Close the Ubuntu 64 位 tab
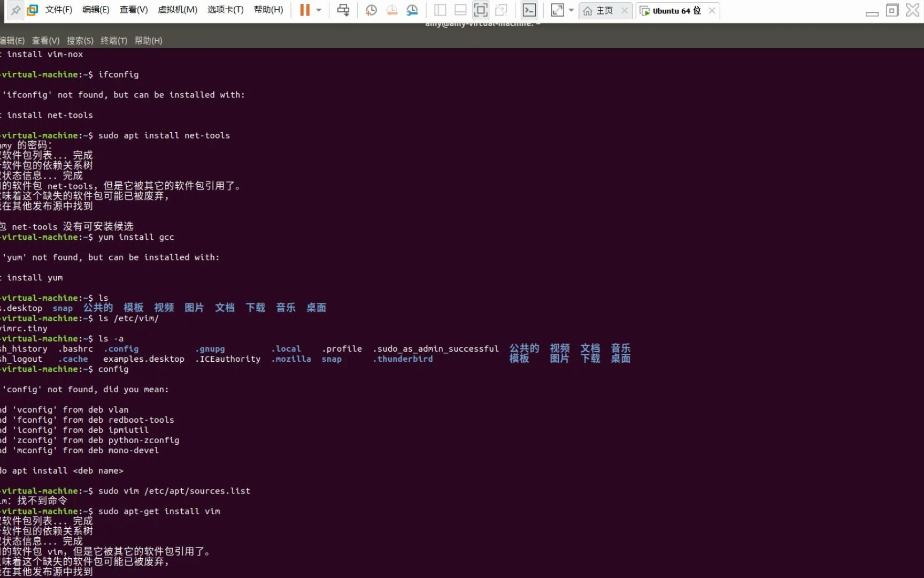 pos(712,11)
